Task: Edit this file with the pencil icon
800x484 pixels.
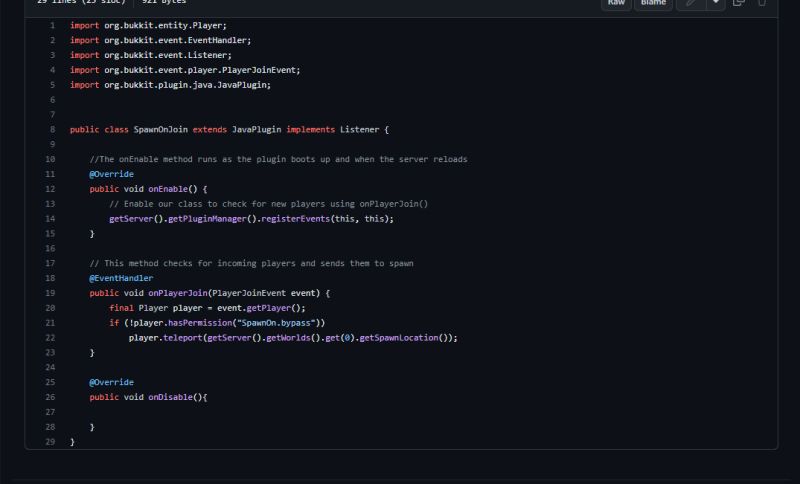Action: coord(691,3)
